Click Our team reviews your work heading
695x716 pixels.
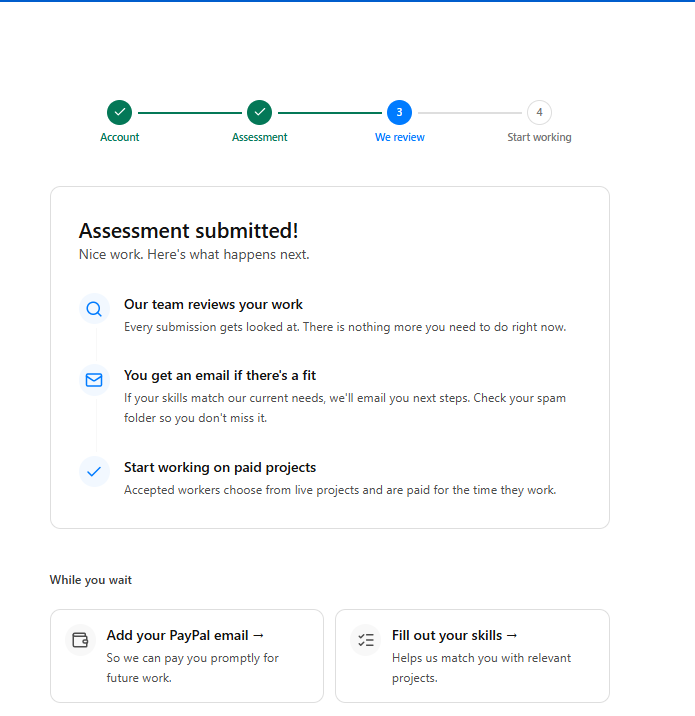[x=213, y=305]
